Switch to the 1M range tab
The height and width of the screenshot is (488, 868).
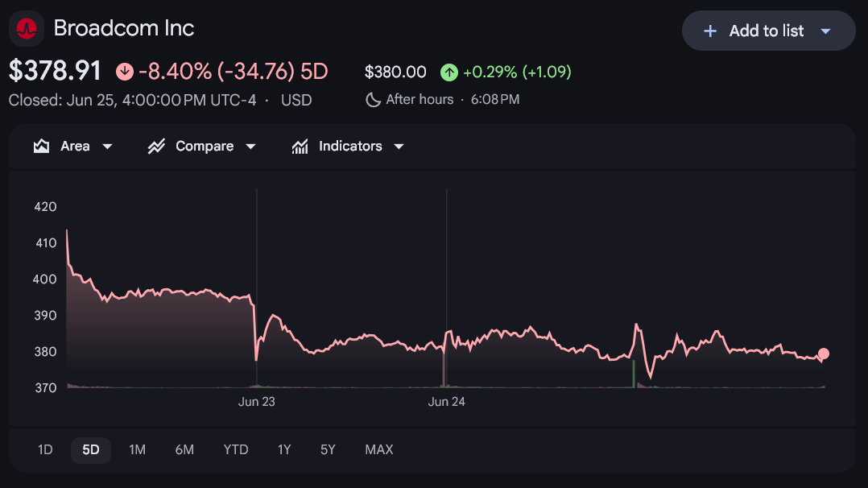[x=137, y=450]
